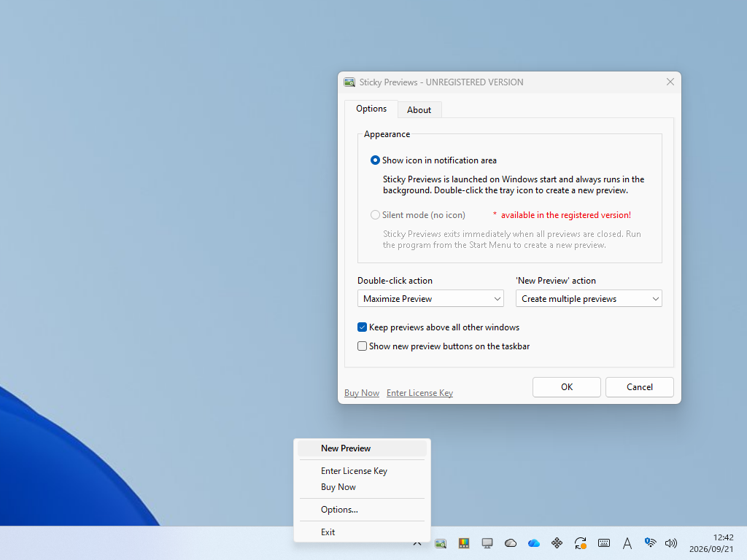Open the taskbar clock and date
Screen dimensions: 747x560
711,543
